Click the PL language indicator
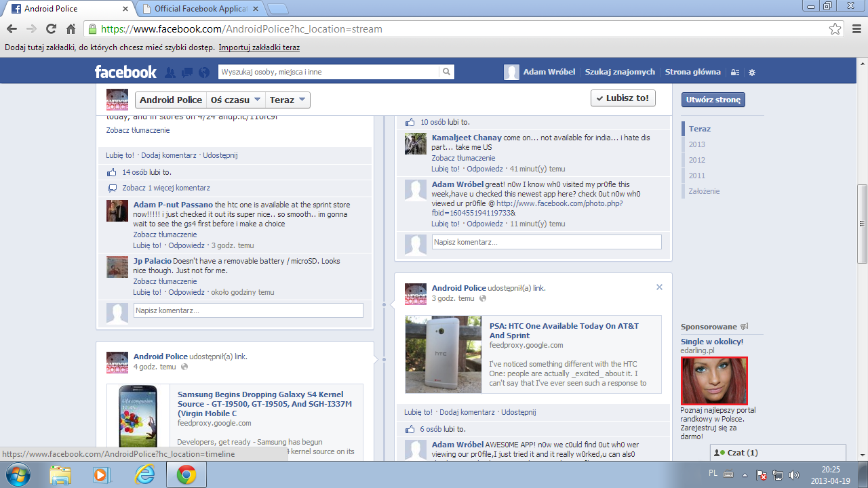This screenshot has height=488, width=868. tap(713, 472)
